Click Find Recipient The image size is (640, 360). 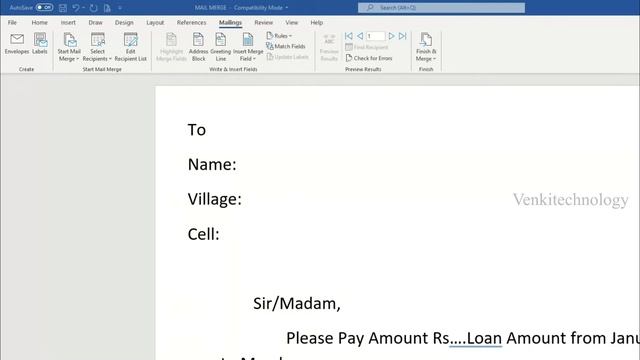[x=367, y=47]
